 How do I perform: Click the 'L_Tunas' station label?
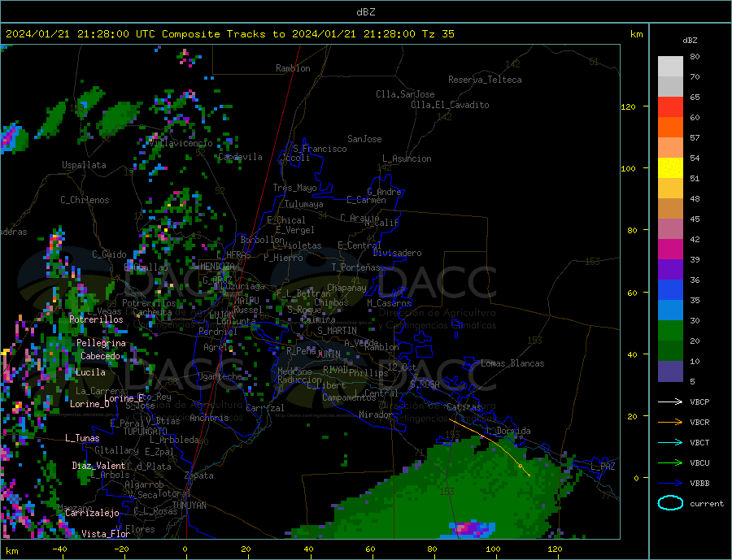(82, 438)
